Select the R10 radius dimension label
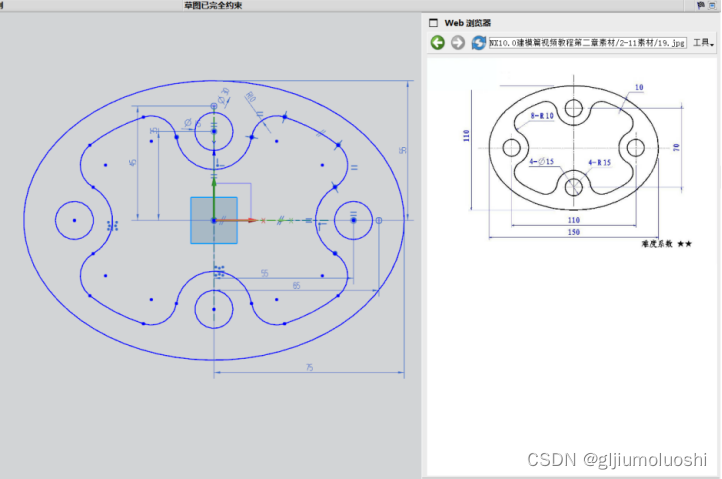Screen dimensions: 722x479 (x=250, y=97)
